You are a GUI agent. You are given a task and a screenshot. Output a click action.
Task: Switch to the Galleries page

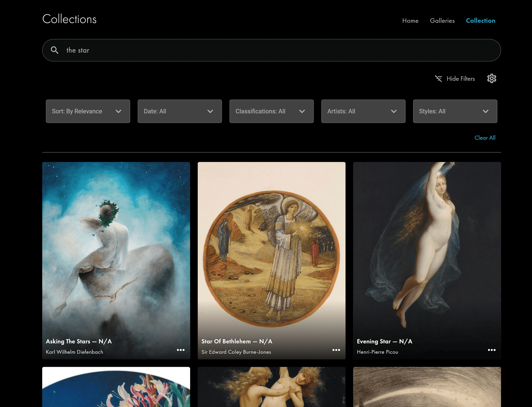[x=442, y=21]
